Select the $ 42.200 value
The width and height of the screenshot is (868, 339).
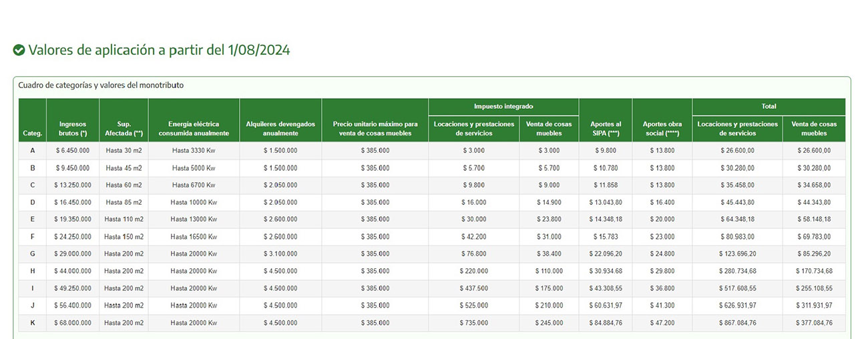pos(474,237)
